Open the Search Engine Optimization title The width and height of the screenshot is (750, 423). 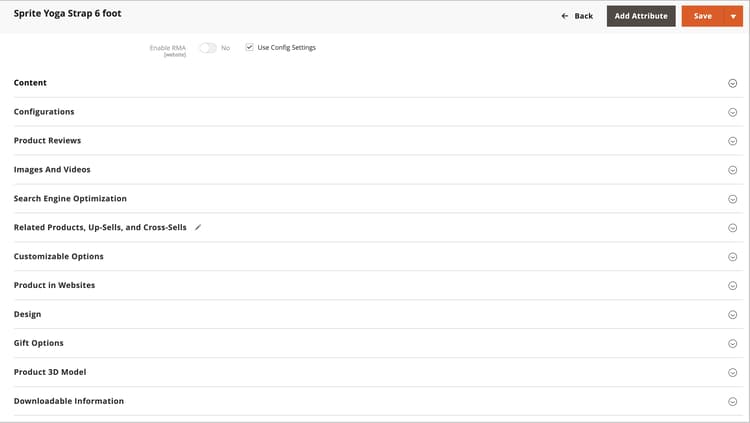click(70, 198)
